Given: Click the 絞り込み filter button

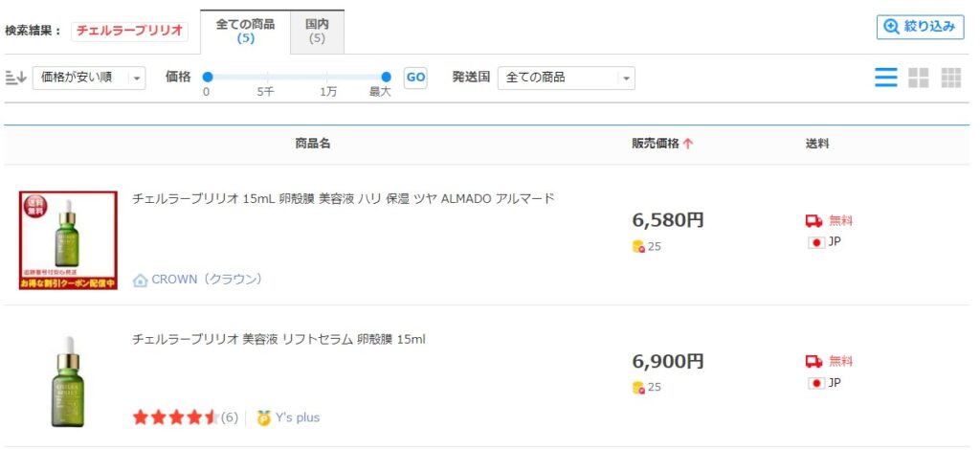Looking at the screenshot, I should (920, 27).
